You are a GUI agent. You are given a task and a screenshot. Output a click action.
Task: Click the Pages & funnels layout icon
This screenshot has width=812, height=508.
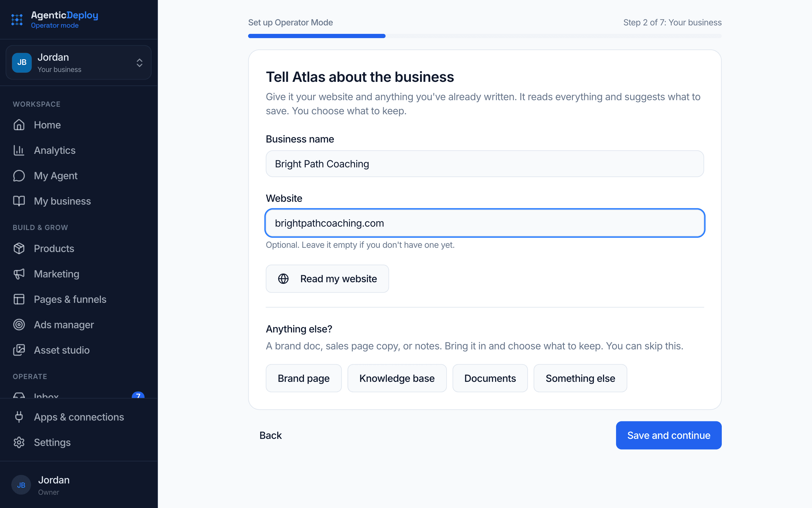[x=19, y=299]
